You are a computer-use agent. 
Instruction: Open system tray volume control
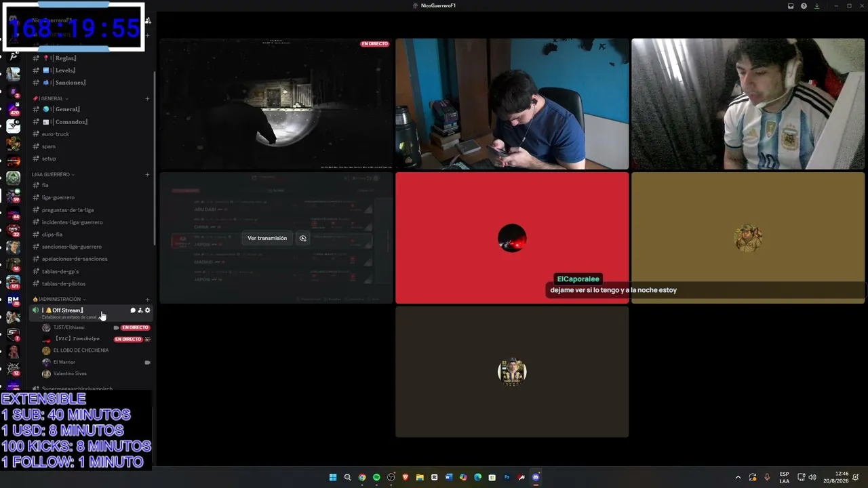tap(812, 477)
